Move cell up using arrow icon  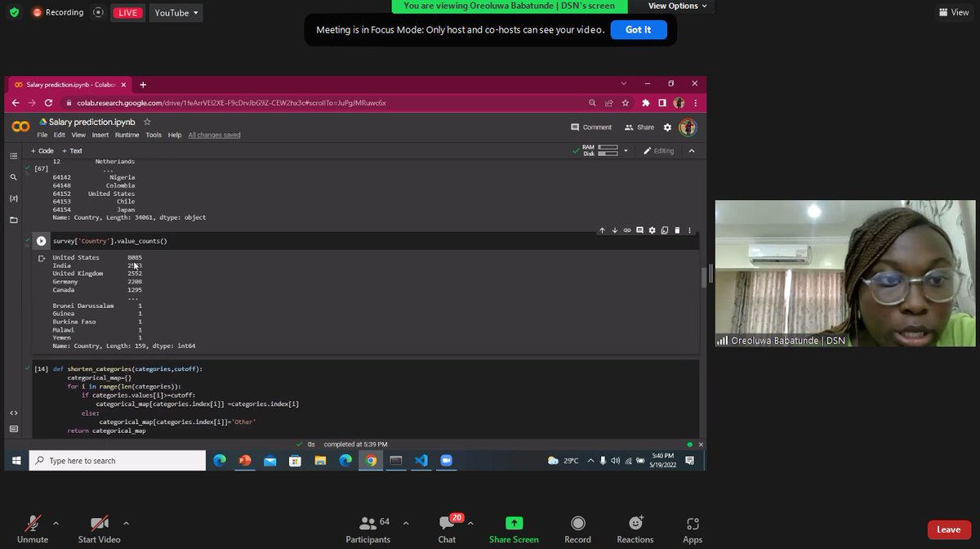[x=602, y=230]
